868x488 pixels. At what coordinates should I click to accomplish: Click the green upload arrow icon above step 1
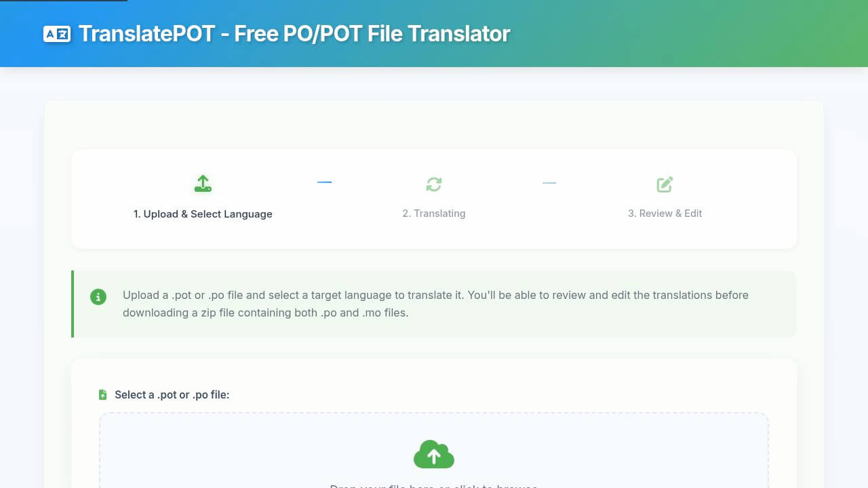tap(203, 182)
